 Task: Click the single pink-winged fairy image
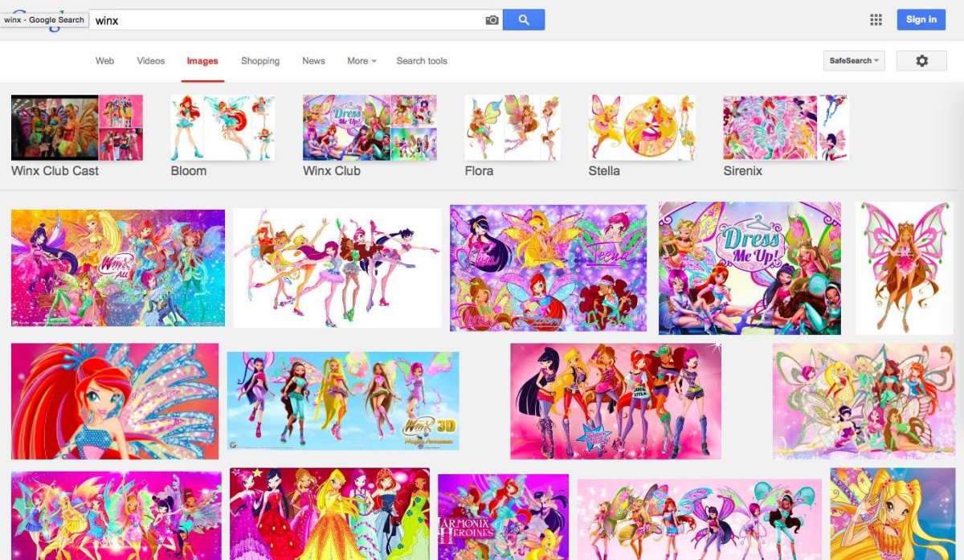(905, 268)
